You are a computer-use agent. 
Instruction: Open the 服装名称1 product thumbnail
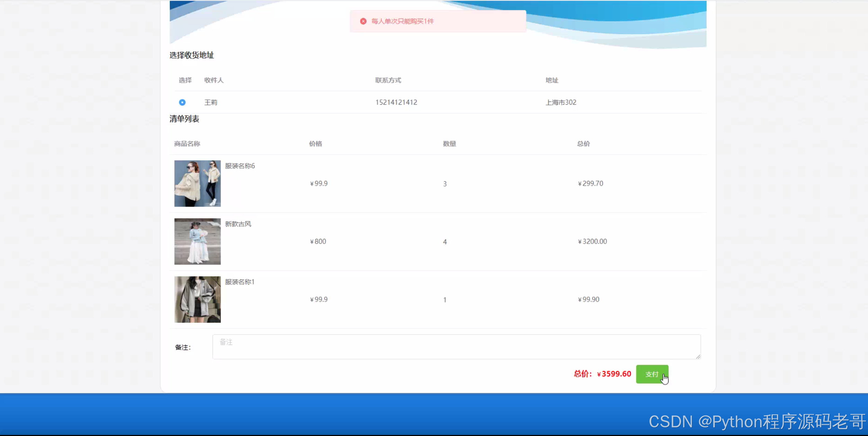coord(197,299)
